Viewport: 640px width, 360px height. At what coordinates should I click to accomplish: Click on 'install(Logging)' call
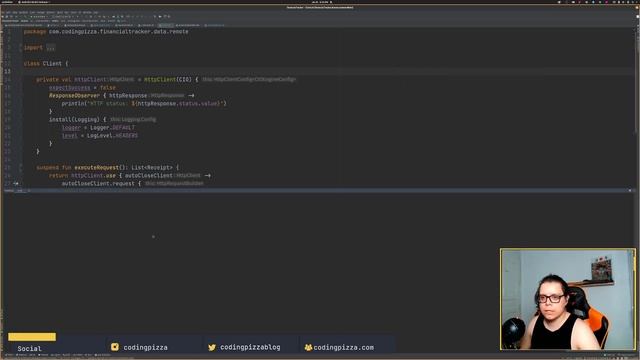click(x=74, y=120)
